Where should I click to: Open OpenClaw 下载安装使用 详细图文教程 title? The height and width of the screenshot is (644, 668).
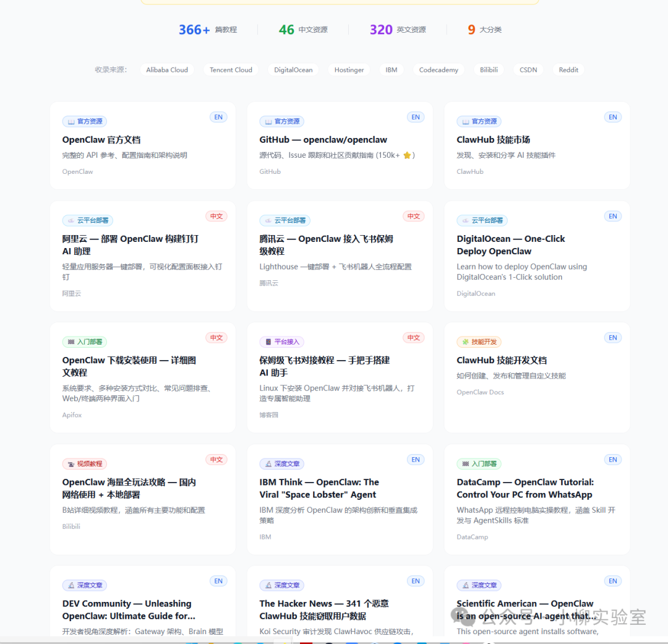(129, 366)
